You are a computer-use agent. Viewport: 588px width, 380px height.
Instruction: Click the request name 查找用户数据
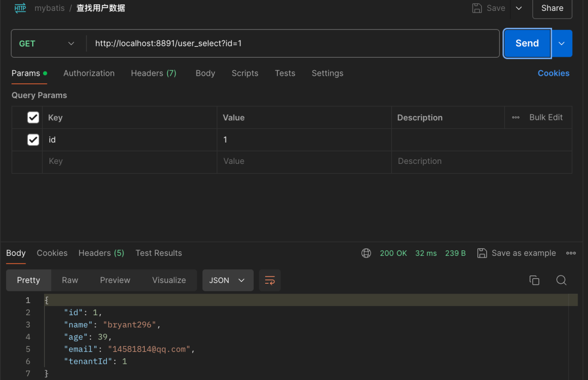click(101, 8)
